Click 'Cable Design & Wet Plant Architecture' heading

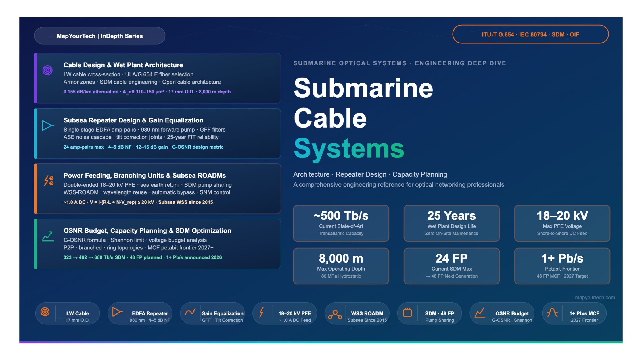[x=123, y=65]
